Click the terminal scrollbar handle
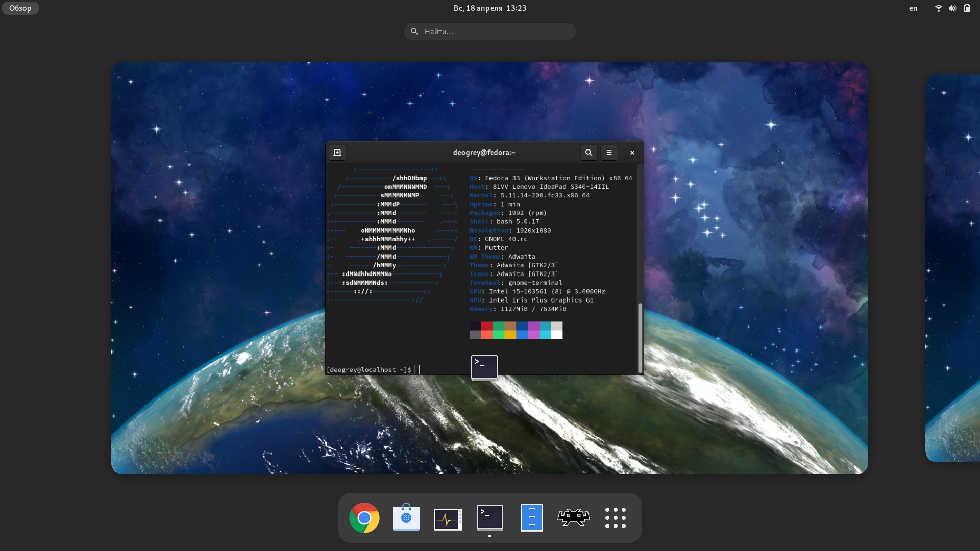980x551 pixels. pos(640,338)
